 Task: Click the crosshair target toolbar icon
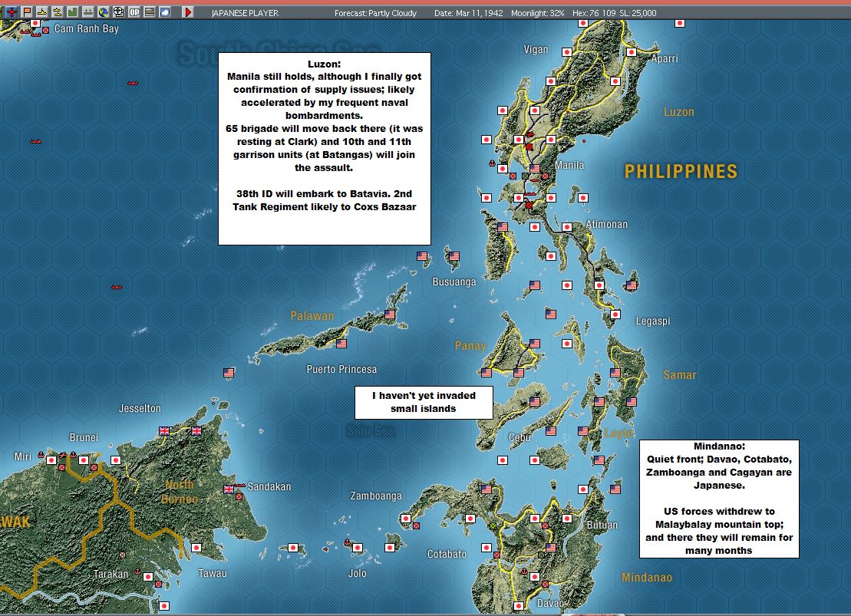point(118,12)
